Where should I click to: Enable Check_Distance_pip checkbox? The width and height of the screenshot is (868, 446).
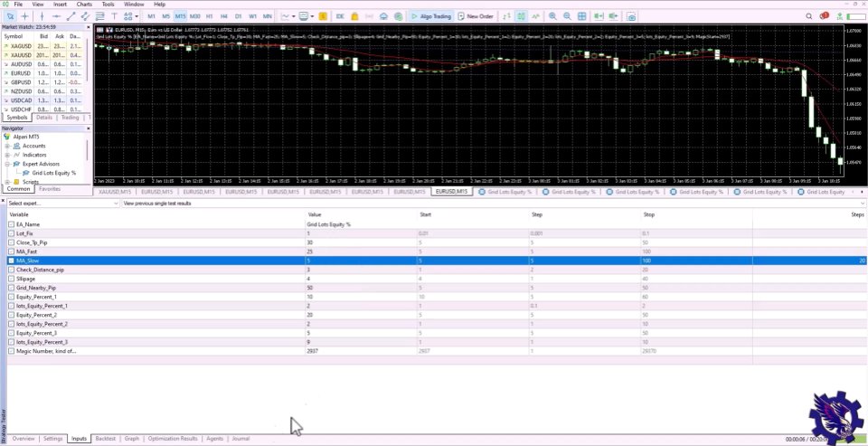(12, 270)
